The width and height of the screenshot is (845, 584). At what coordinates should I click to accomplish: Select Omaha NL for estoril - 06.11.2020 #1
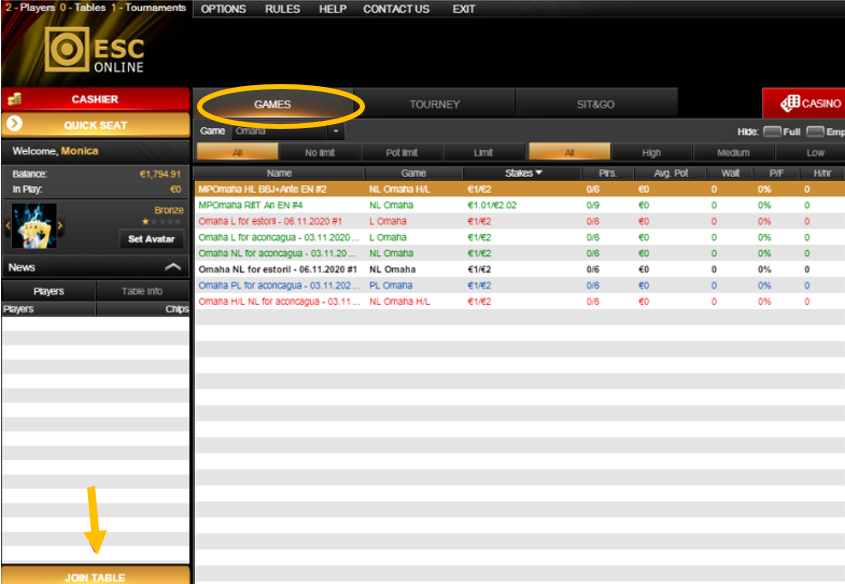(x=520, y=269)
